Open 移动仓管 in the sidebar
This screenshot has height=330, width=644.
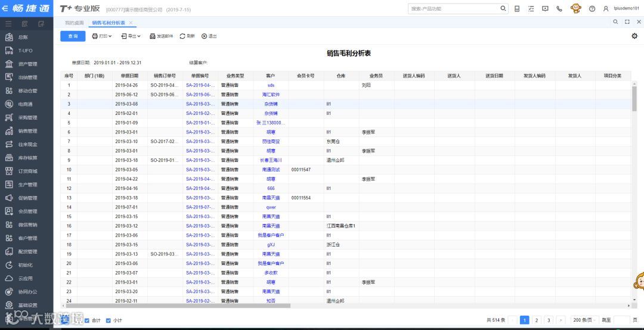(26, 91)
